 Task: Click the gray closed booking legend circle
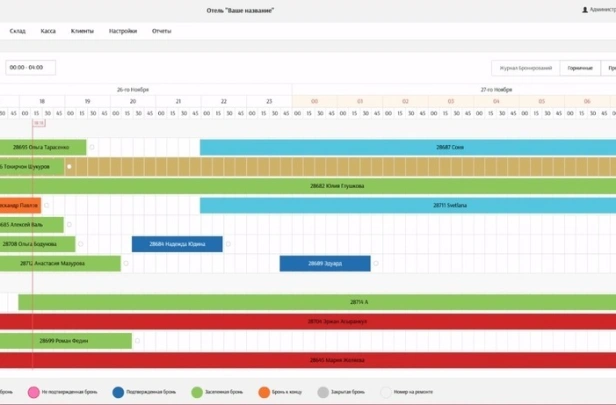(x=323, y=393)
